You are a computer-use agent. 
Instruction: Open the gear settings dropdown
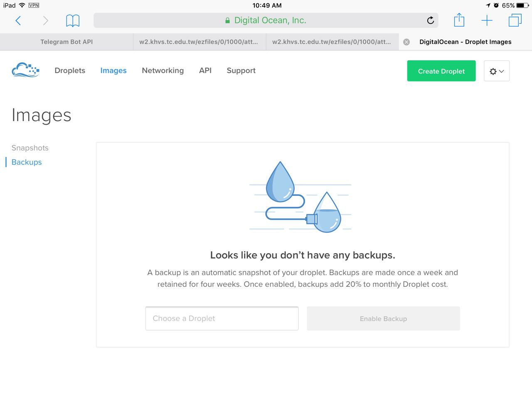[497, 71]
